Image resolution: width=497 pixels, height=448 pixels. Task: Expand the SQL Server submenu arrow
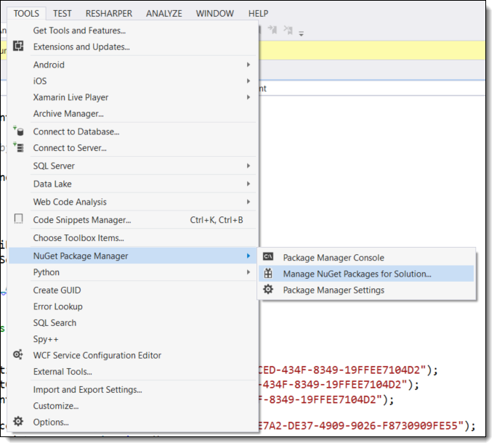248,166
